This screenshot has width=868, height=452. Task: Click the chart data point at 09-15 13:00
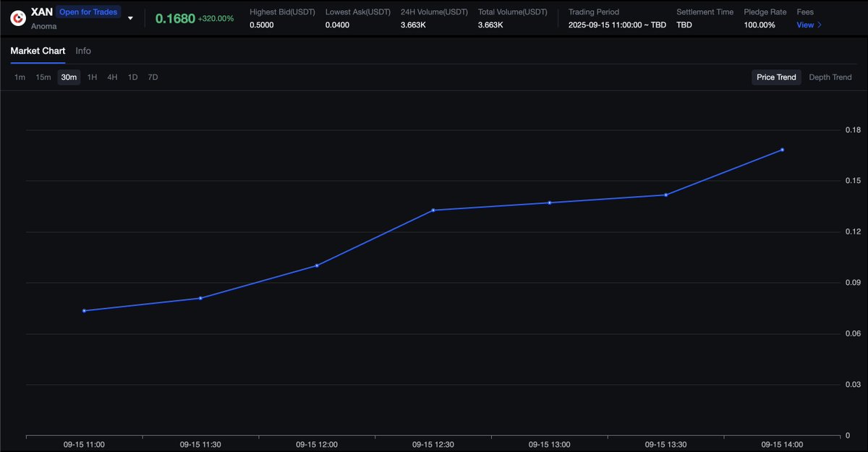[550, 202]
